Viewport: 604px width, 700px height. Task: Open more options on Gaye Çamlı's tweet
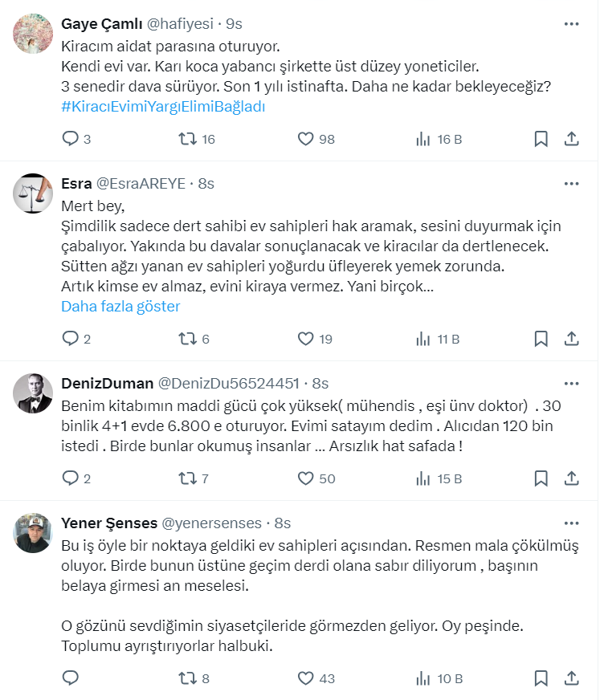(x=571, y=24)
